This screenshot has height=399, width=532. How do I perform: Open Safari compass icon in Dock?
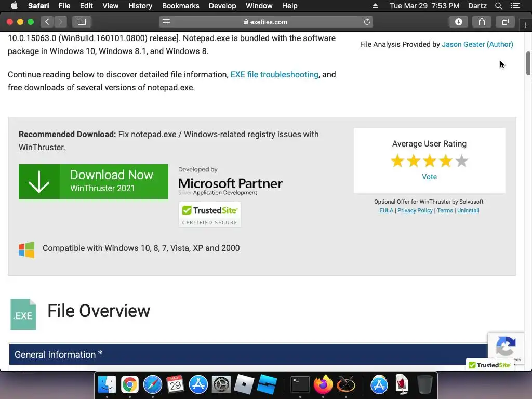click(153, 385)
